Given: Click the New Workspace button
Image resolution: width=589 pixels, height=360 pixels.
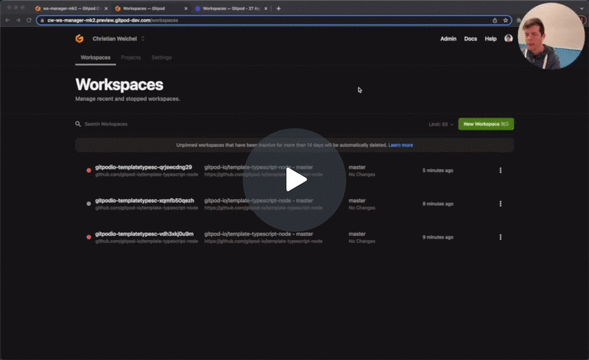Looking at the screenshot, I should tap(486, 124).
